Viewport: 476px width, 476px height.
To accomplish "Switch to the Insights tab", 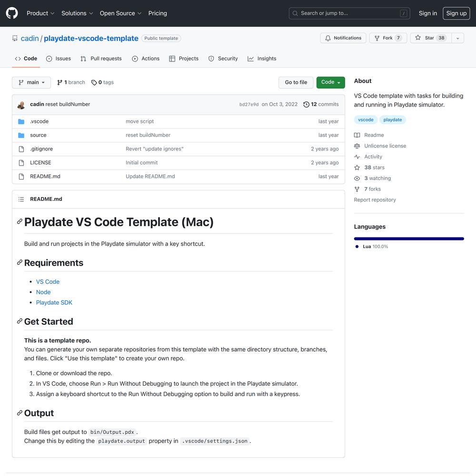I will coord(262,59).
